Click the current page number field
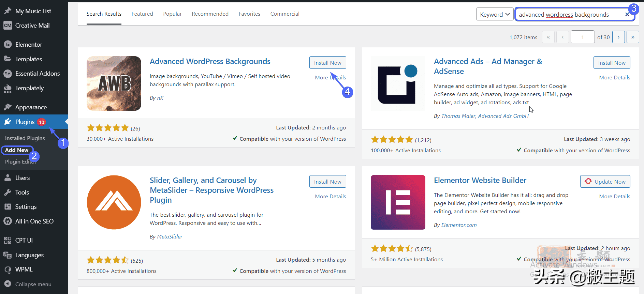644x294 pixels. [x=583, y=37]
